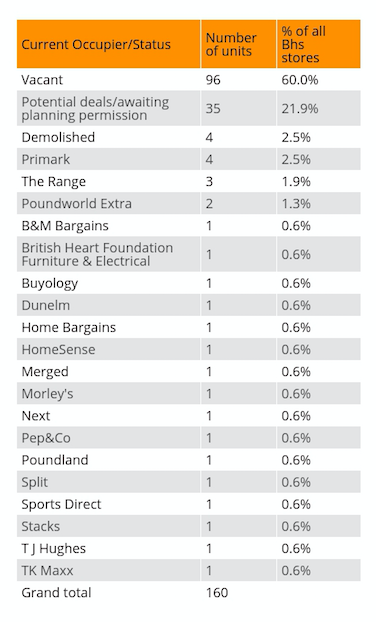376x622 pixels.
Task: Click the Demolished row label
Action: click(58, 137)
